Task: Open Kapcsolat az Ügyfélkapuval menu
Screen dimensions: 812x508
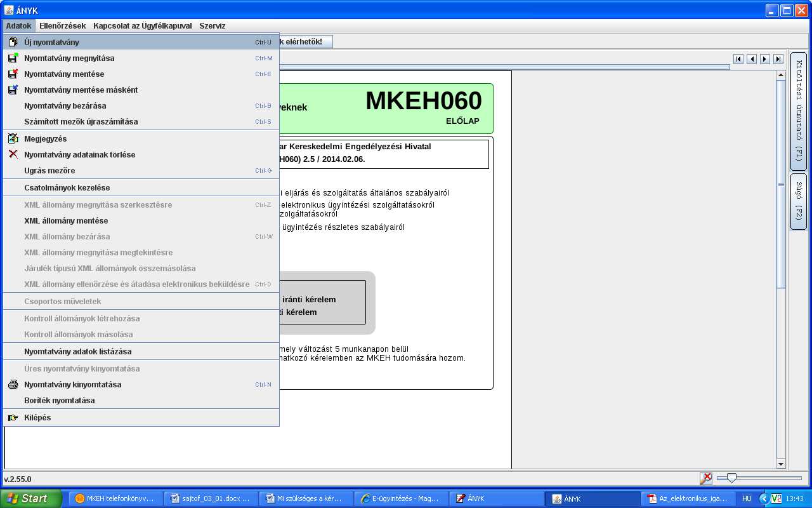Action: pos(142,26)
